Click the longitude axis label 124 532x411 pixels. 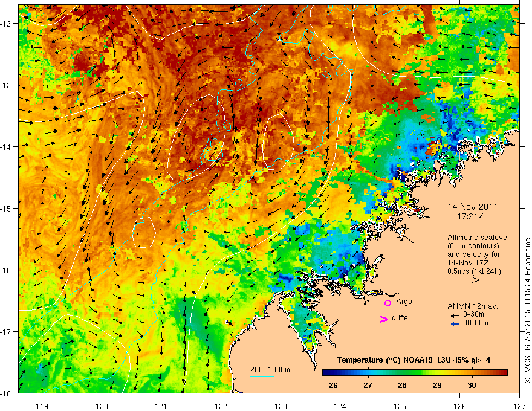click(340, 406)
